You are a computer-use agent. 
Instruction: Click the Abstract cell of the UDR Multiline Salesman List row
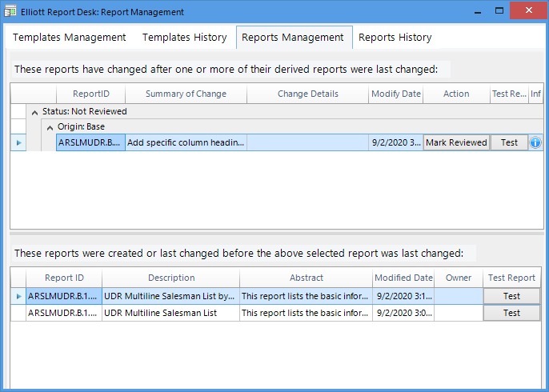(307, 313)
